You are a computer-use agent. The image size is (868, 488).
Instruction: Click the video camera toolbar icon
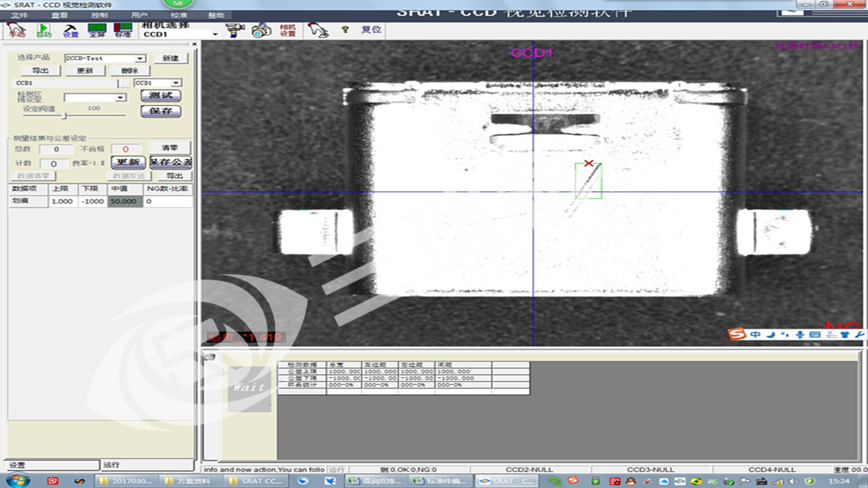pos(234,30)
